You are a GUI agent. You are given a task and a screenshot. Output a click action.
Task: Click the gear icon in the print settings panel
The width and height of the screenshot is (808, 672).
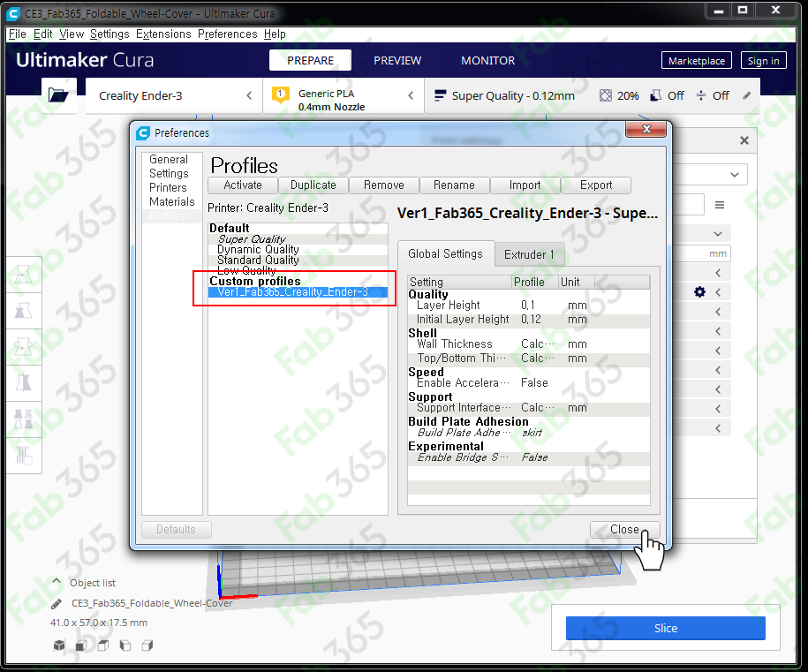tap(699, 292)
